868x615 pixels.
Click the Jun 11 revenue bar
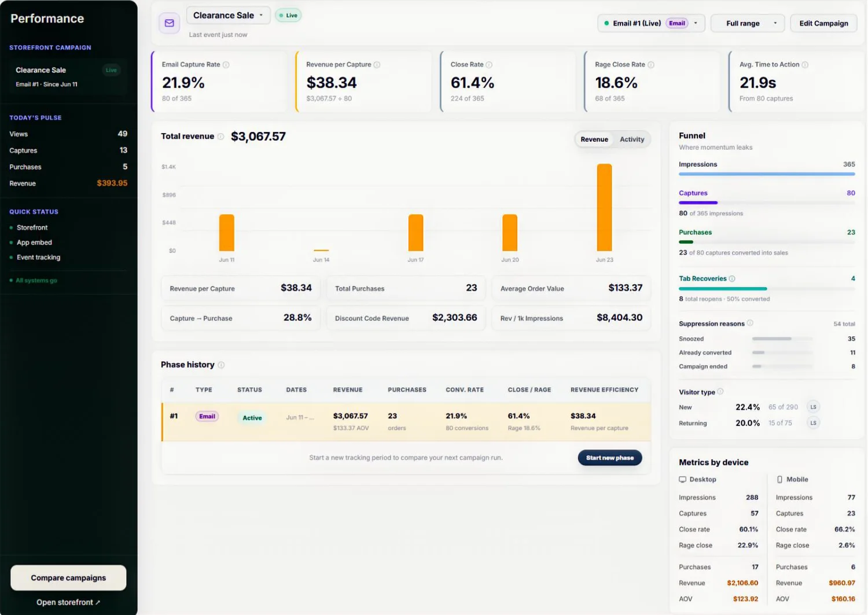227,233
